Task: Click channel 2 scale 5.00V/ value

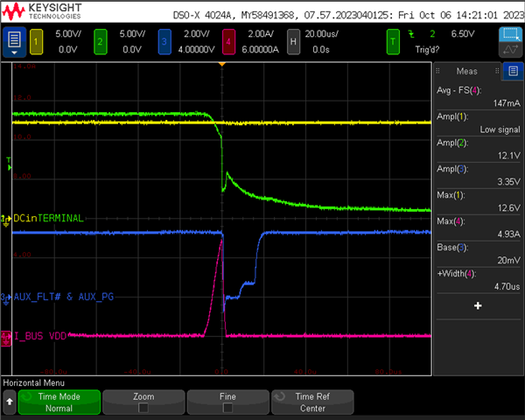Action: 132,34
